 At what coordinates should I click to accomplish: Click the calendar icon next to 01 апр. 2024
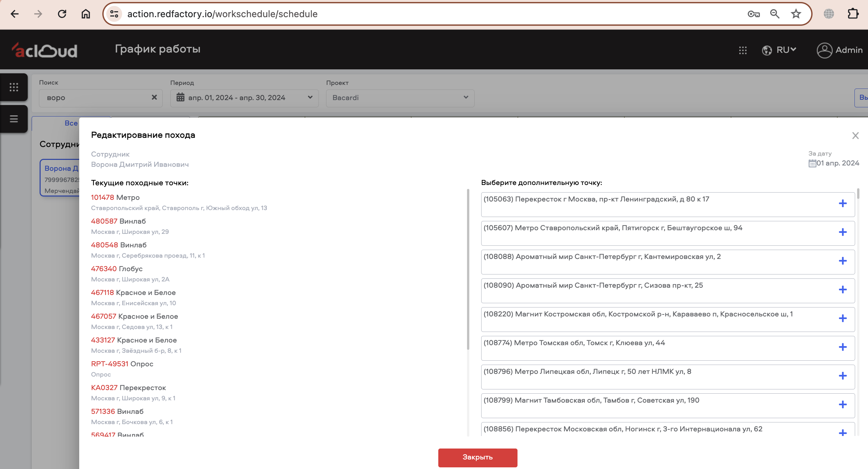click(x=812, y=163)
